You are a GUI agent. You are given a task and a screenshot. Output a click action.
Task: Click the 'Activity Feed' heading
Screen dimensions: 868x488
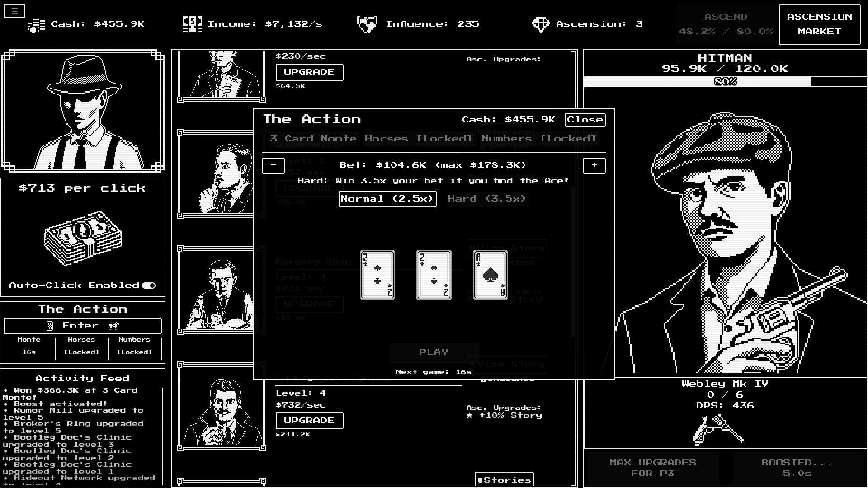(82, 379)
